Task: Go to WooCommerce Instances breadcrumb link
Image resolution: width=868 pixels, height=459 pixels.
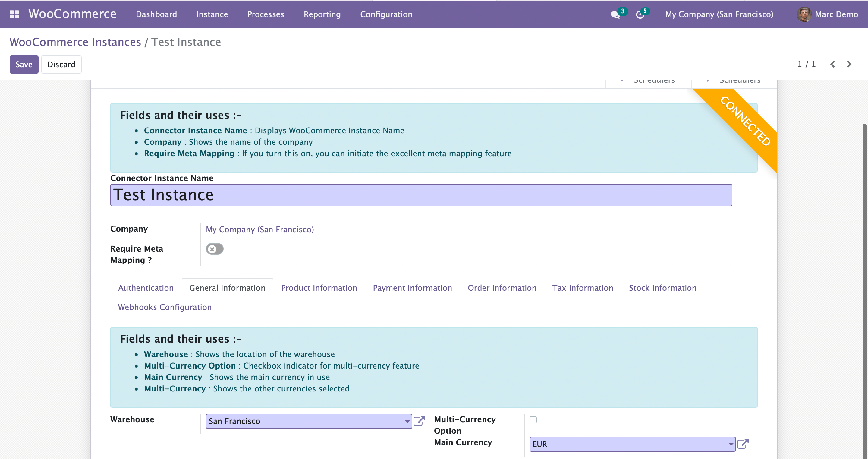Action: (75, 42)
